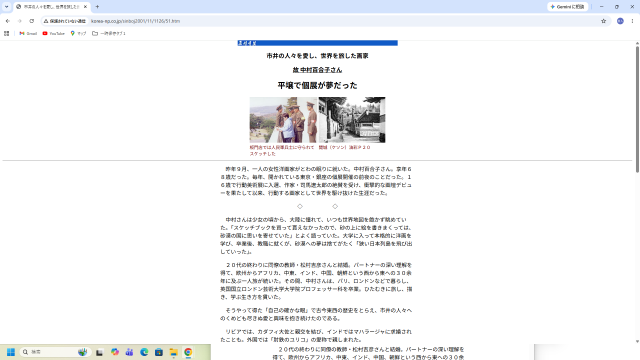640x360 pixels.
Task: Launch Copilot from the taskbar
Action: click(x=115, y=352)
